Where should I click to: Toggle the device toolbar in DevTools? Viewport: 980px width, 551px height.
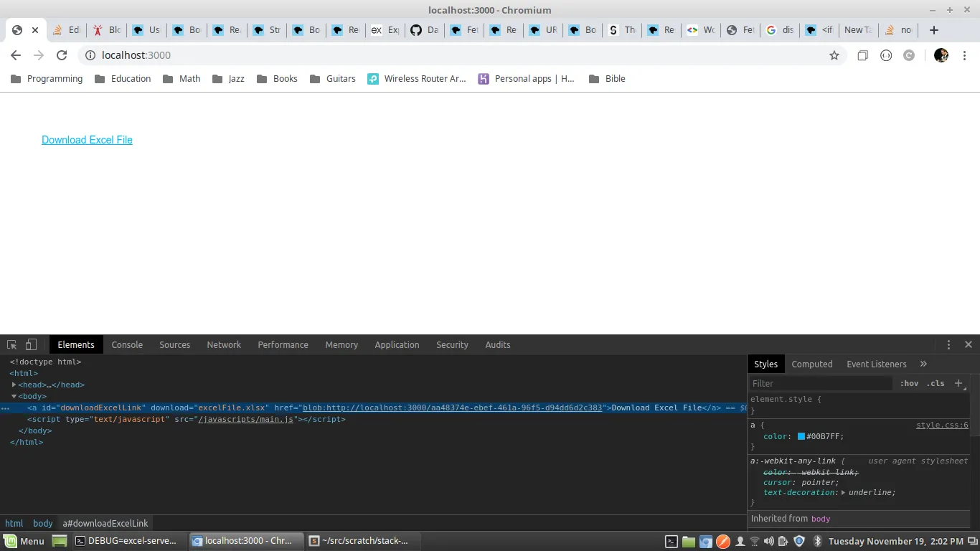click(31, 344)
